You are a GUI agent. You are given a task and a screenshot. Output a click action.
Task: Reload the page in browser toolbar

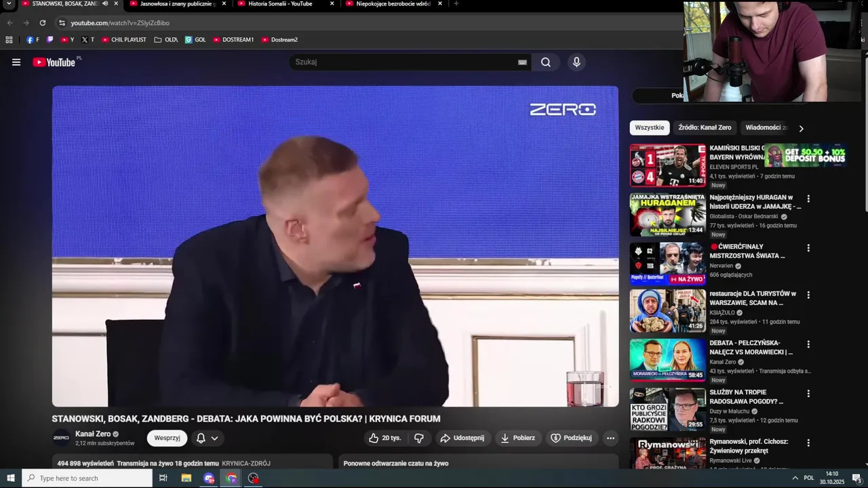click(42, 23)
